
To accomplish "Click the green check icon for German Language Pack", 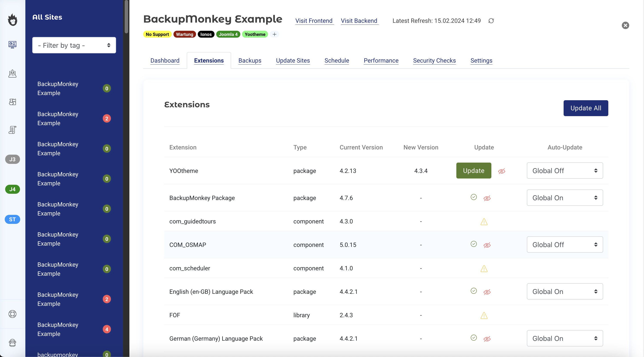I will (474, 338).
